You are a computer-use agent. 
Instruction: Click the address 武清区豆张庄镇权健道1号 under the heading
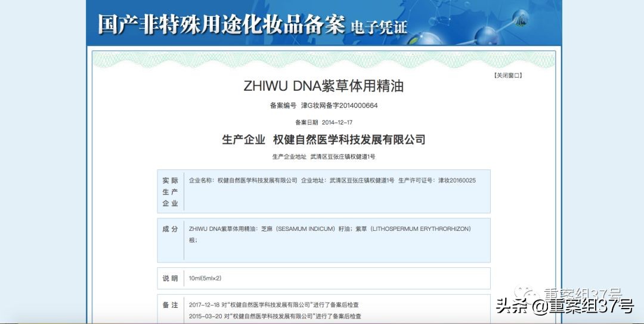coord(343,157)
